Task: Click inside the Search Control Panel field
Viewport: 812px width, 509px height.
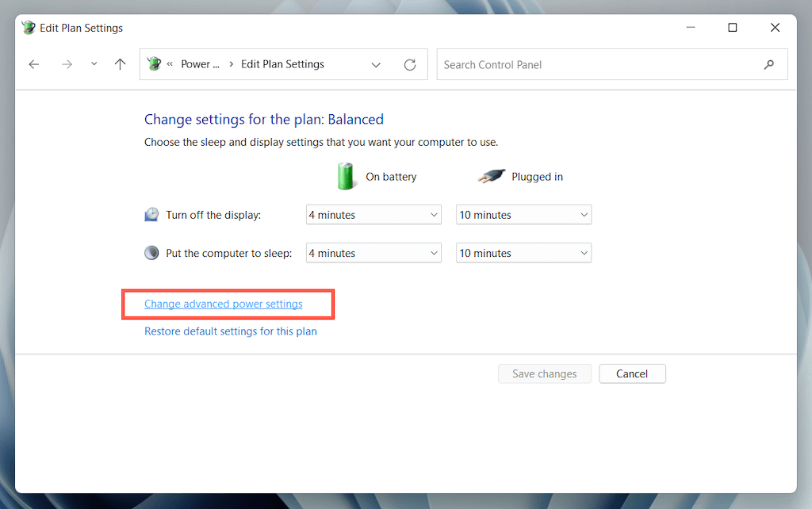Action: click(555, 64)
